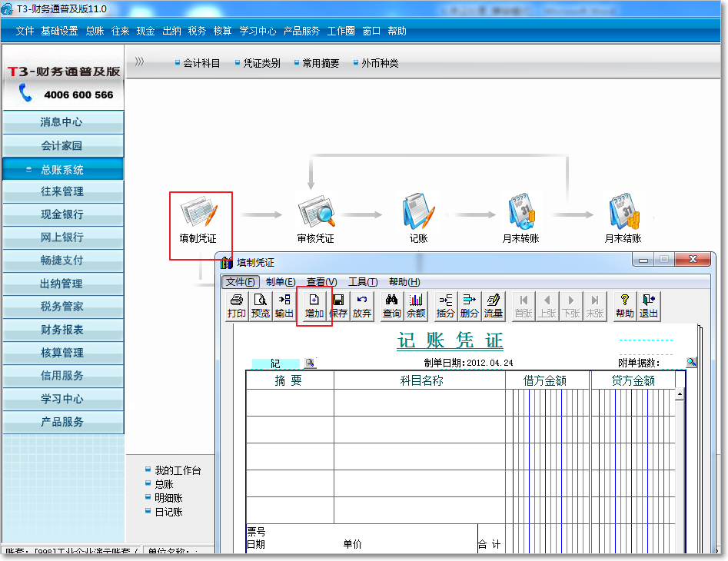
Task: Open the 制单(E) menu in voucher window
Action: (280, 282)
